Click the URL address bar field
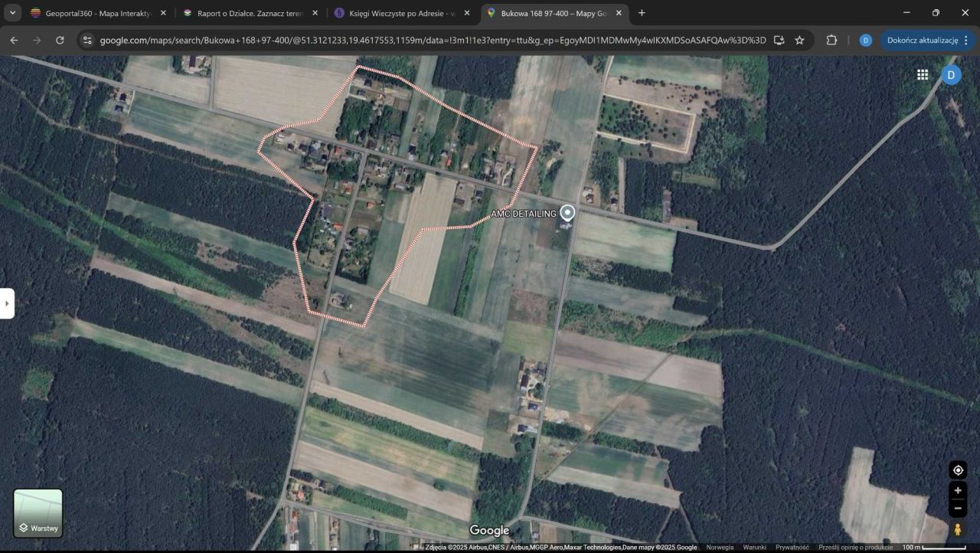980x553 pixels. [429, 40]
